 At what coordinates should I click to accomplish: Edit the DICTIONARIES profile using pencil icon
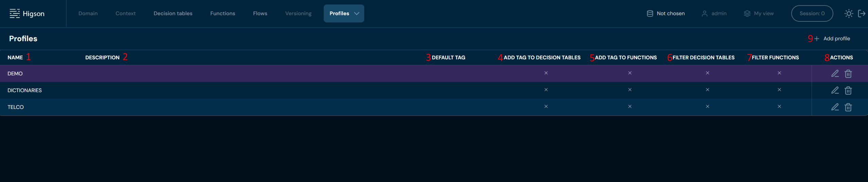coord(835,90)
